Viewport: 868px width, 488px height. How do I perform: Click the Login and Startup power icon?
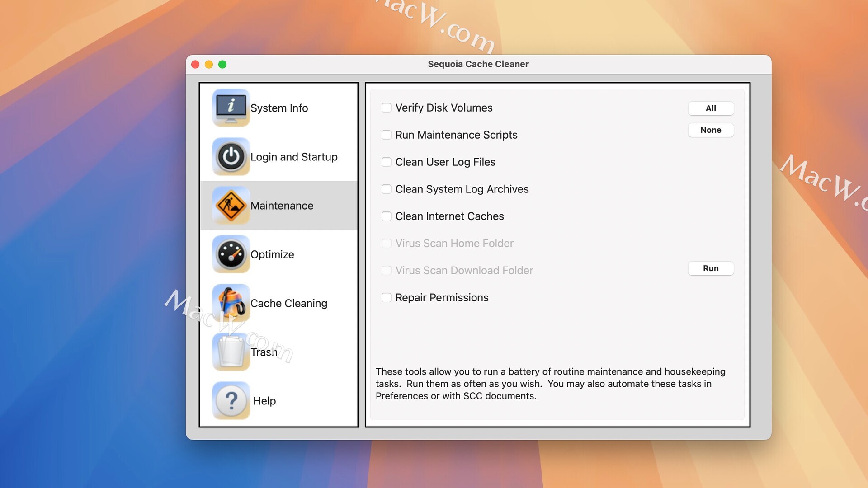231,156
